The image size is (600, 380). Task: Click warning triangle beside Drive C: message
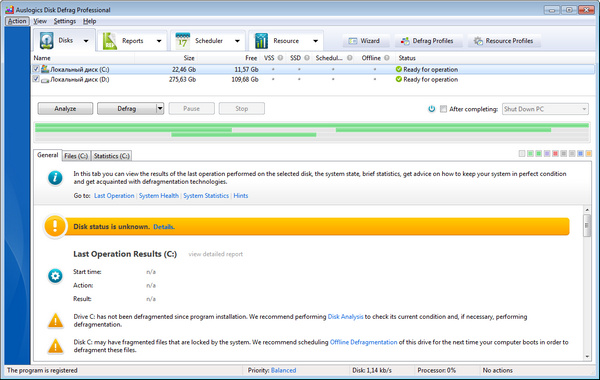coord(55,321)
